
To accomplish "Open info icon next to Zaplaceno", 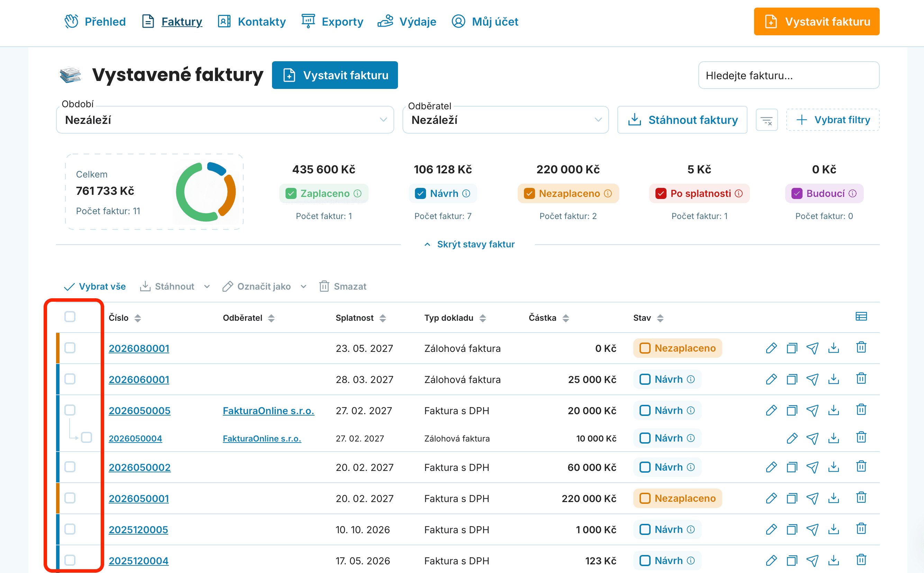I will (x=357, y=194).
